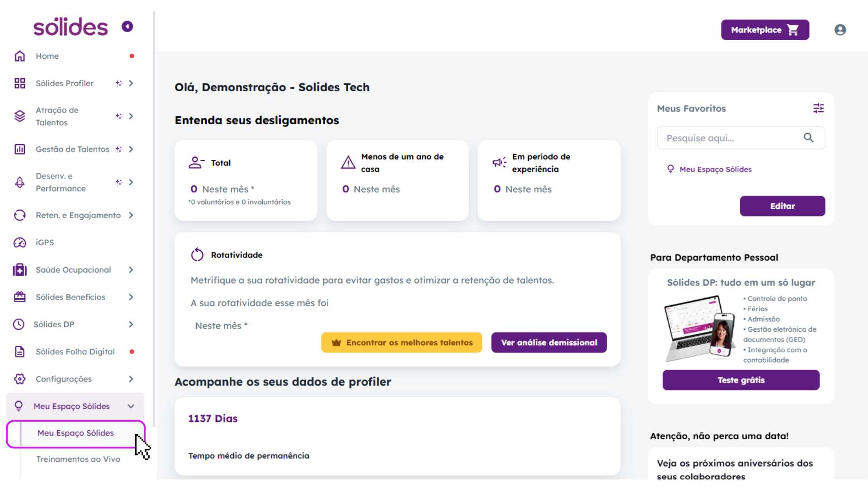Click the search magnifier in Meus Favoritos
The image size is (868, 488).
point(808,138)
